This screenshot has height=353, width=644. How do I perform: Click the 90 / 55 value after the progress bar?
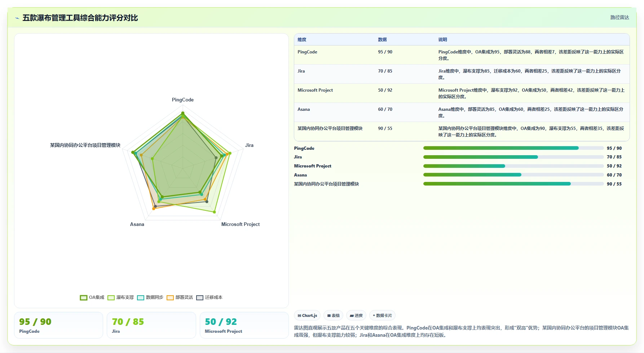click(x=614, y=184)
